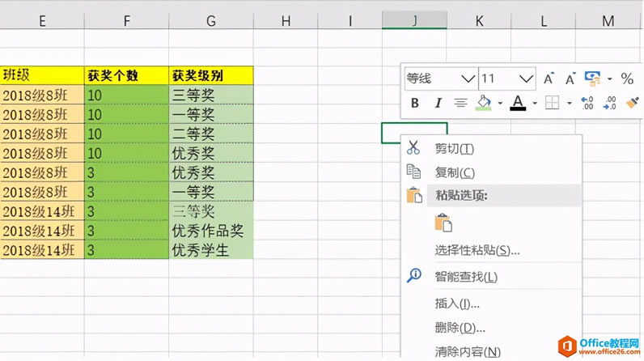Open the font color dropdown arrow
This screenshot has height=361, width=644.
tap(534, 103)
